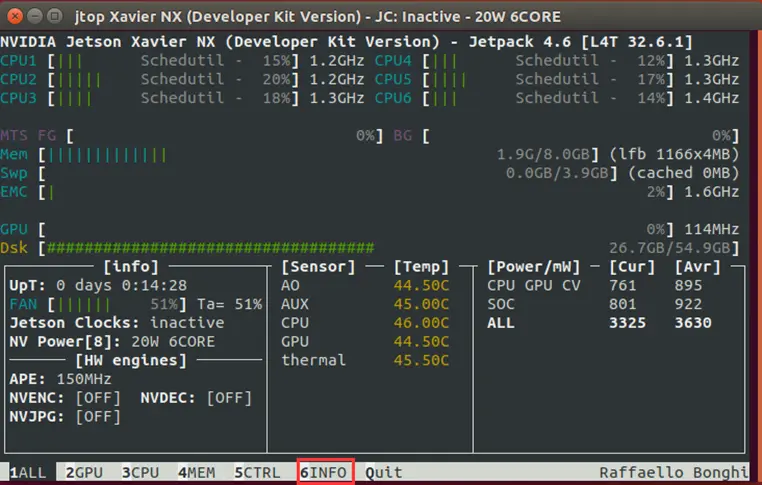Viewport: 762px width, 485px height.
Task: Click the CPU temperature 46.00C
Action: pyautogui.click(x=421, y=323)
